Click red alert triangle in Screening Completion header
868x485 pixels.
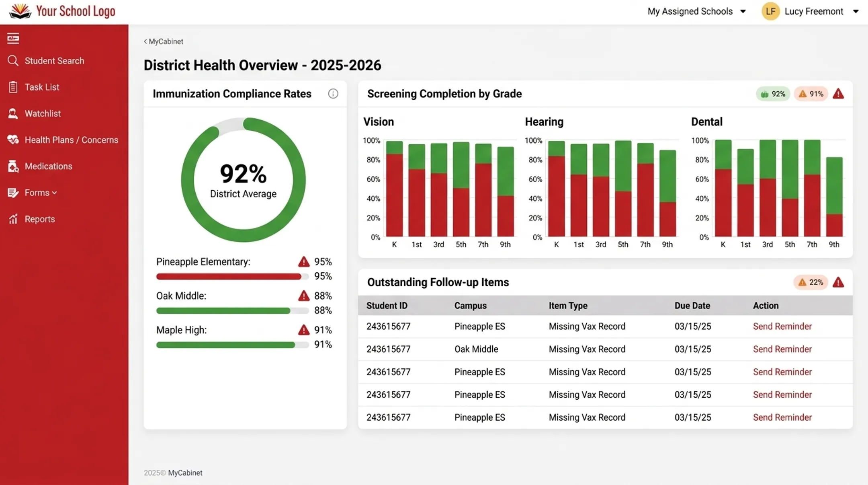(x=838, y=94)
